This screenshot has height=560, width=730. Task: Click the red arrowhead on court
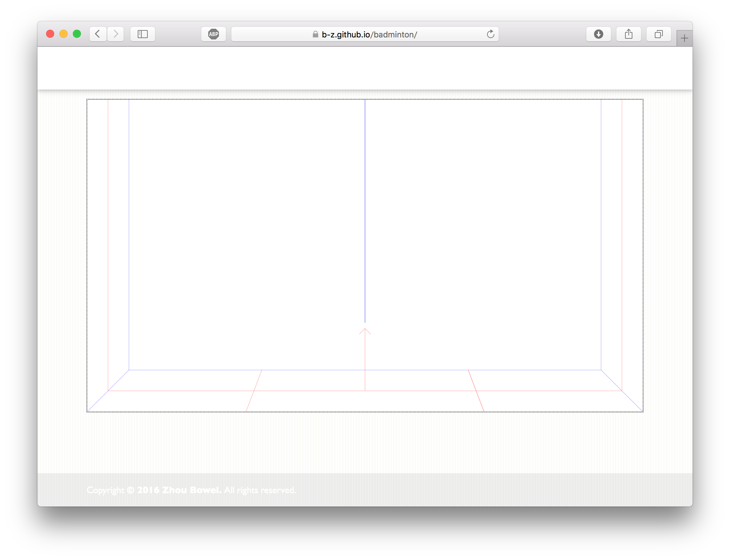365,329
